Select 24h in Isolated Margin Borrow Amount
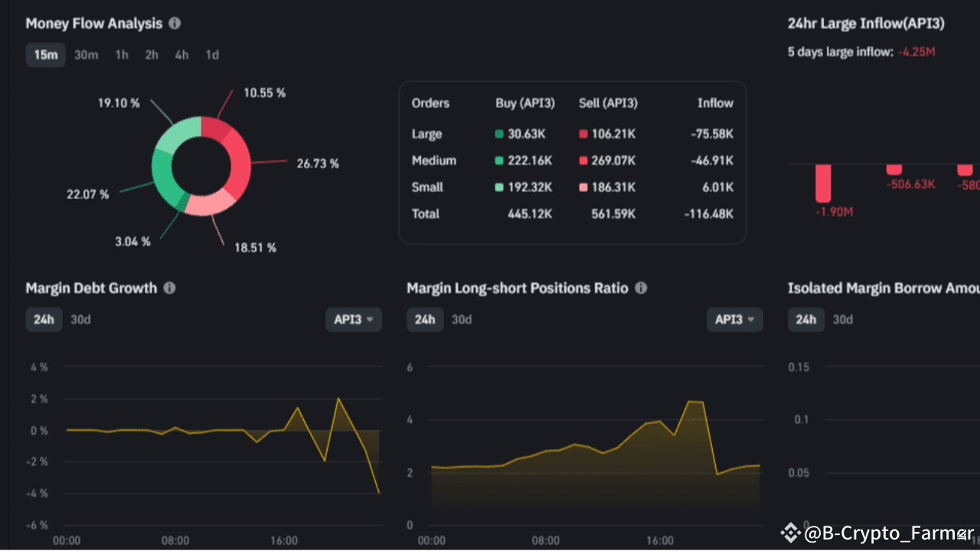Viewport: 980px width, 551px height. pos(805,320)
